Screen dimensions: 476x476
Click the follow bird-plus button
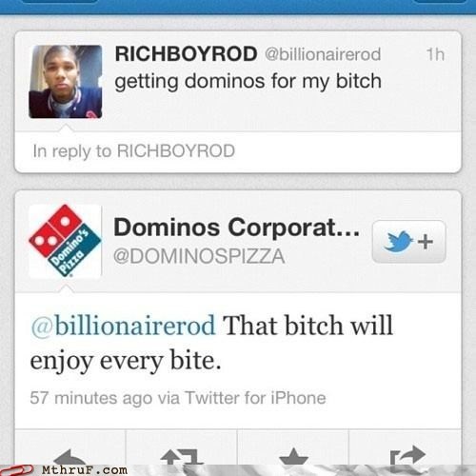(408, 242)
